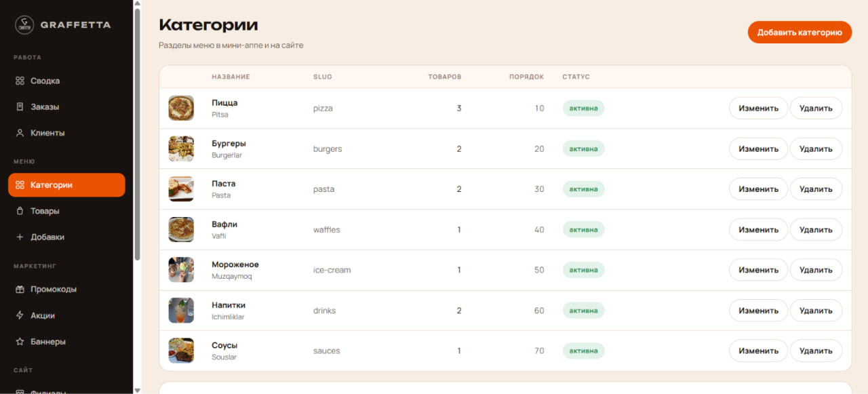Click the Товары bag icon
Viewport: 868px width, 394px height.
click(x=20, y=211)
